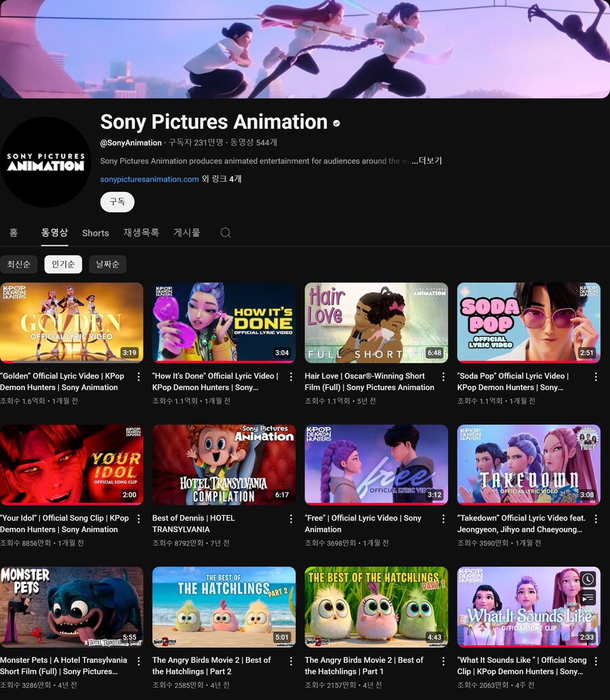Add "What It Sounds Like" to Watch Later
Screen dimensions: 610x700
tap(588, 579)
